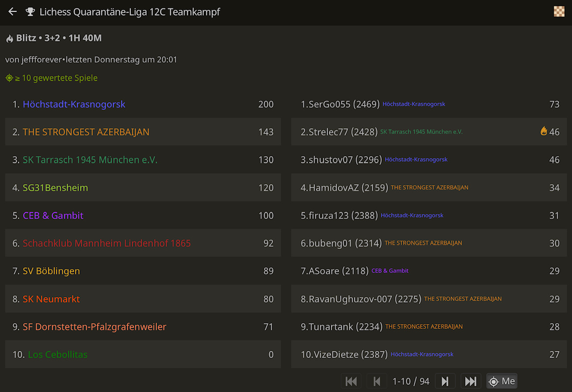This screenshot has height=392, width=572.
Task: Click the rated games requirement icon
Action: coord(9,78)
